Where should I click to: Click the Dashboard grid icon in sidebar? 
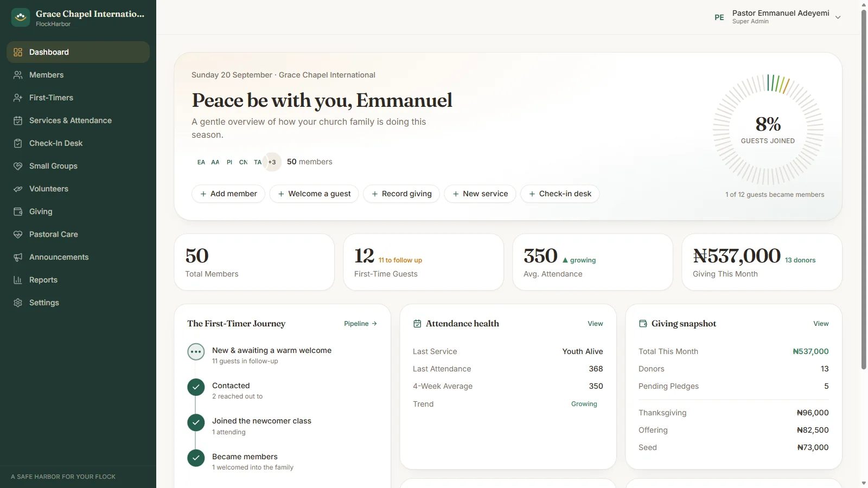tap(18, 52)
